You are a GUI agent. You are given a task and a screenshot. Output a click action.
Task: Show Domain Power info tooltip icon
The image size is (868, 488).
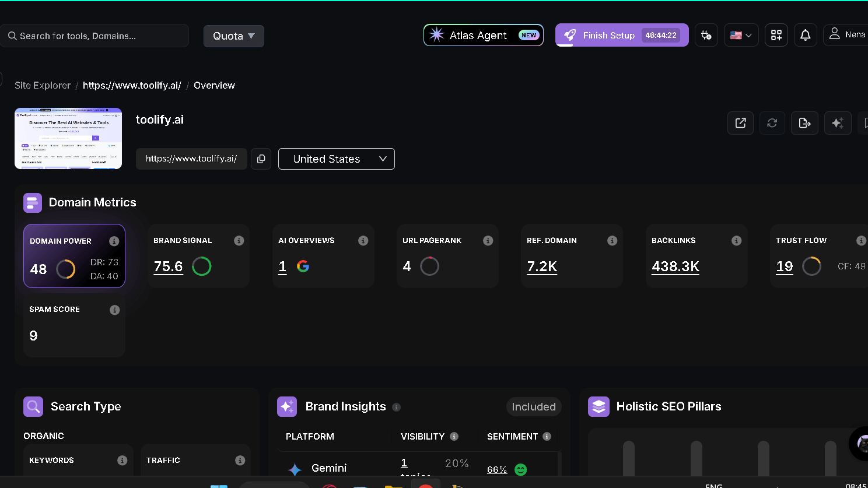click(x=114, y=241)
